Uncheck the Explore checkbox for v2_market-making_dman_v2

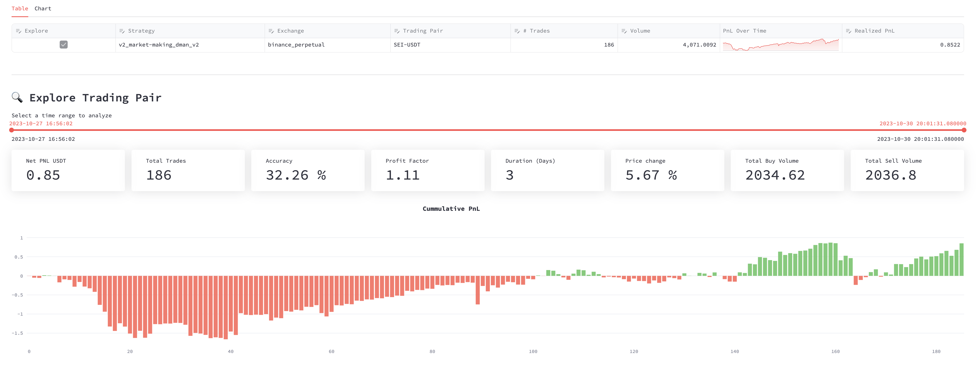pyautogui.click(x=64, y=45)
